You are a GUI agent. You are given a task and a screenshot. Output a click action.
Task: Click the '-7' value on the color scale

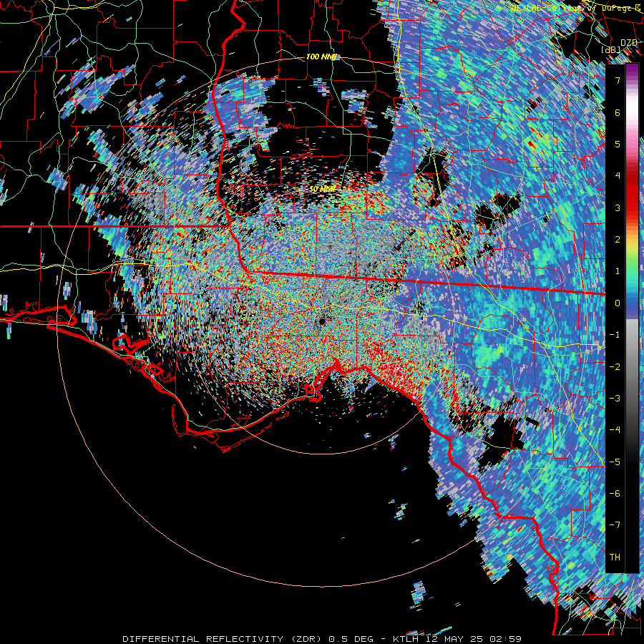click(x=615, y=525)
